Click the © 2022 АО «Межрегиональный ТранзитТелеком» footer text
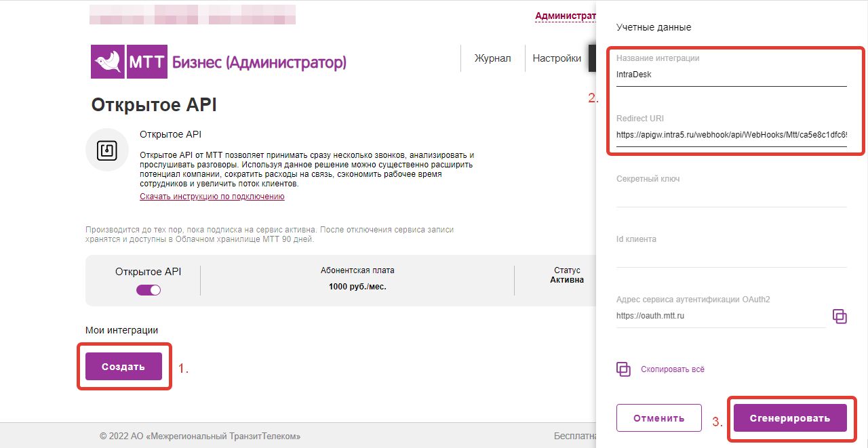Viewport: 868px width, 448px height. pos(200,436)
